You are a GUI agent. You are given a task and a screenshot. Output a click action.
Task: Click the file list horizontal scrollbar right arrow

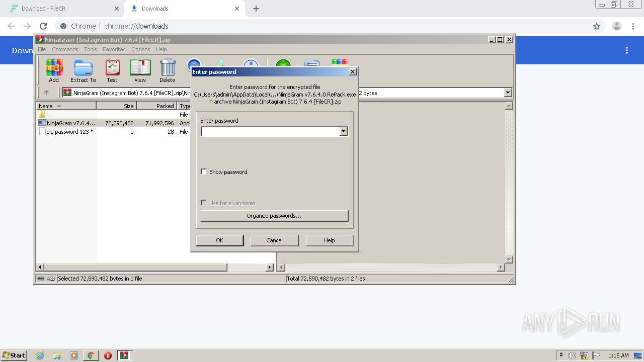270,267
